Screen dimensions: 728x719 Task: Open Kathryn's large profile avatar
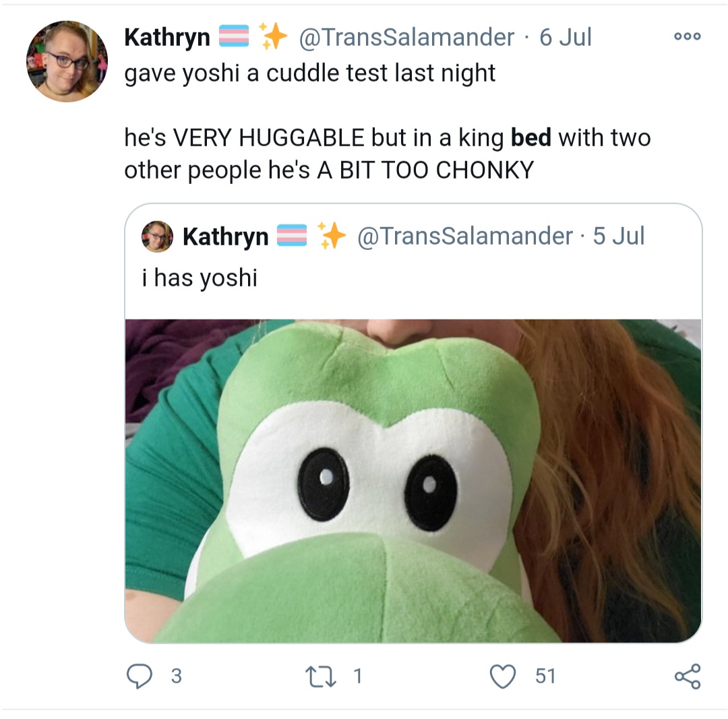coord(67,61)
